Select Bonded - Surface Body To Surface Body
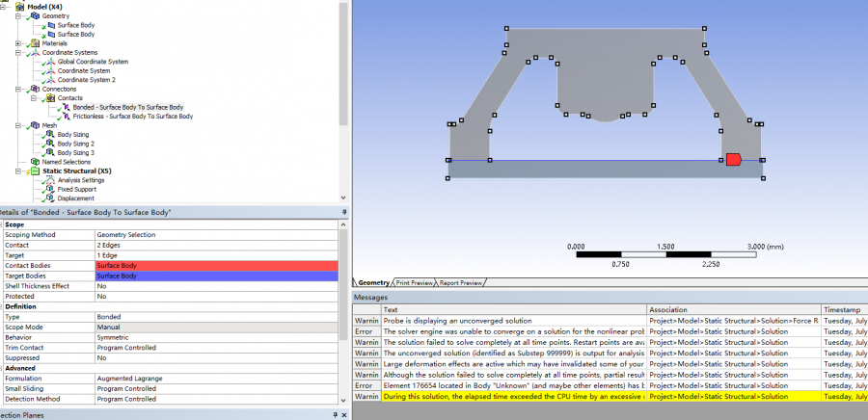The width and height of the screenshot is (868, 420). (x=128, y=107)
